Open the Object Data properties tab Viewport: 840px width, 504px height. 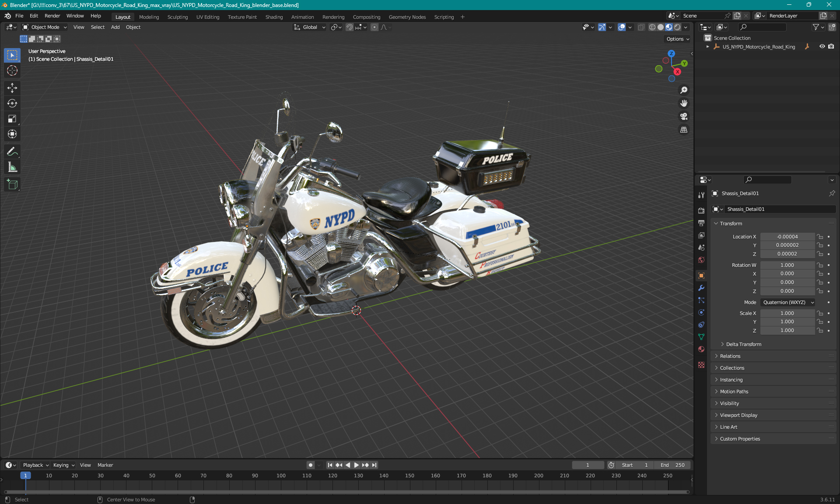(x=701, y=337)
